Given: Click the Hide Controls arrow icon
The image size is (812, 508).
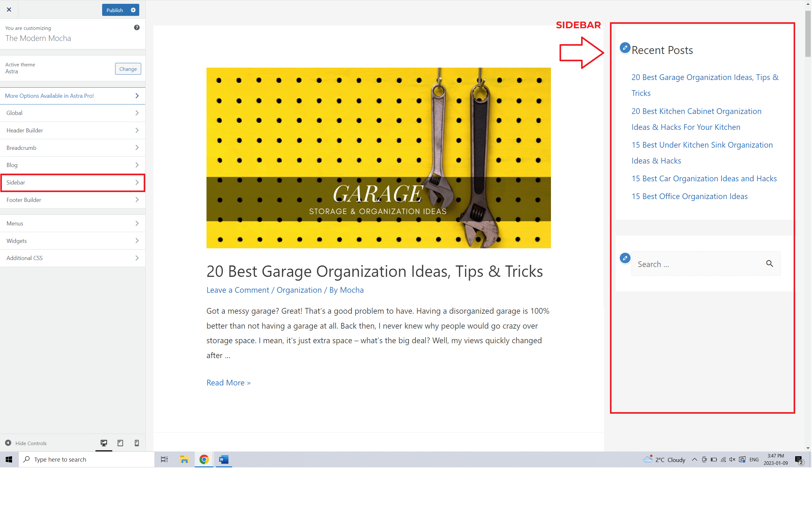Looking at the screenshot, I should (8, 443).
